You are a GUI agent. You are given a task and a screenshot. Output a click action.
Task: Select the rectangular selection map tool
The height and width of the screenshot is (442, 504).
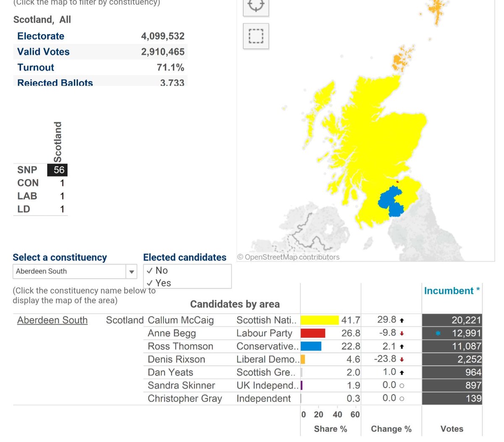pyautogui.click(x=256, y=36)
